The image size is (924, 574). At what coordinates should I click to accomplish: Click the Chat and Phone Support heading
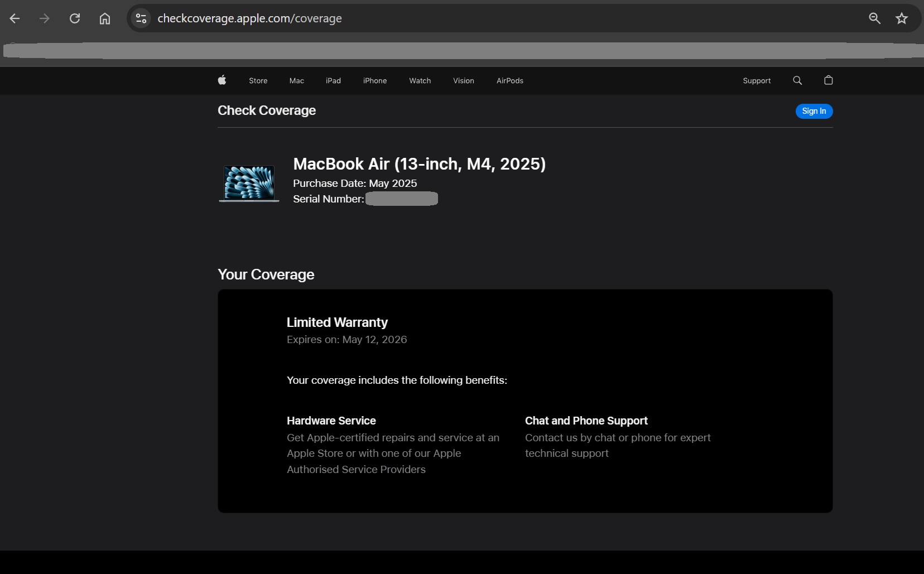pos(586,421)
